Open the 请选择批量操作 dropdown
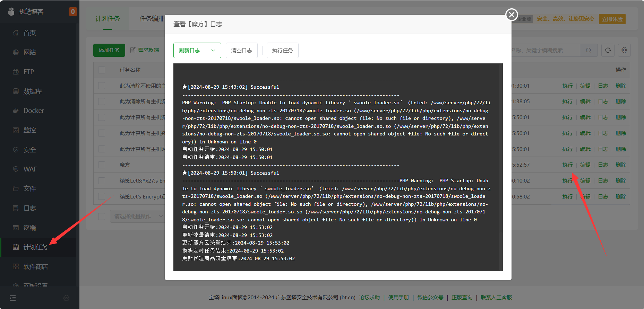644x309 pixels. (x=137, y=216)
